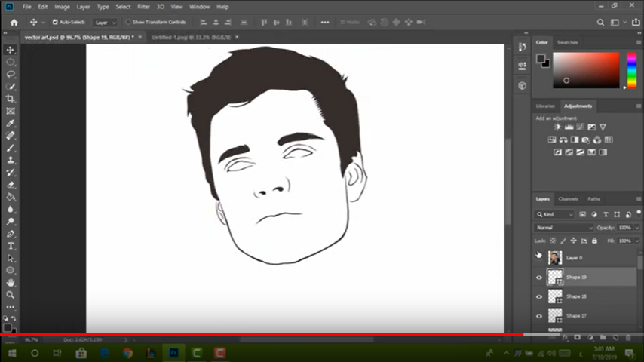Hide the Shape 18 layer
The height and width of the screenshot is (362, 644).
tap(539, 296)
